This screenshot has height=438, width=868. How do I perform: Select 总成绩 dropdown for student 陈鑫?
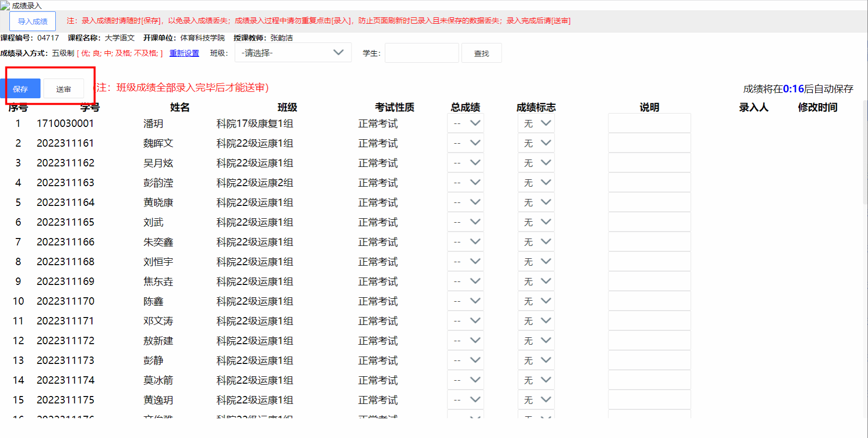pos(466,301)
